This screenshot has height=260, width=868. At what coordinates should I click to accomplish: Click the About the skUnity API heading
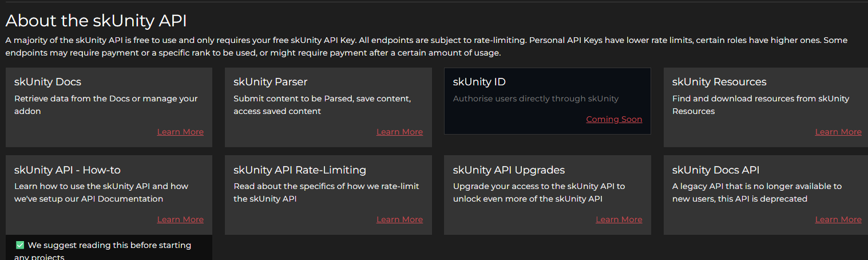(96, 21)
